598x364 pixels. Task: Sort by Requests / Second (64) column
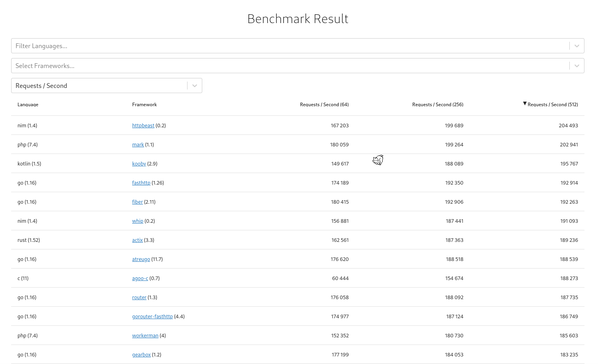pyautogui.click(x=324, y=104)
